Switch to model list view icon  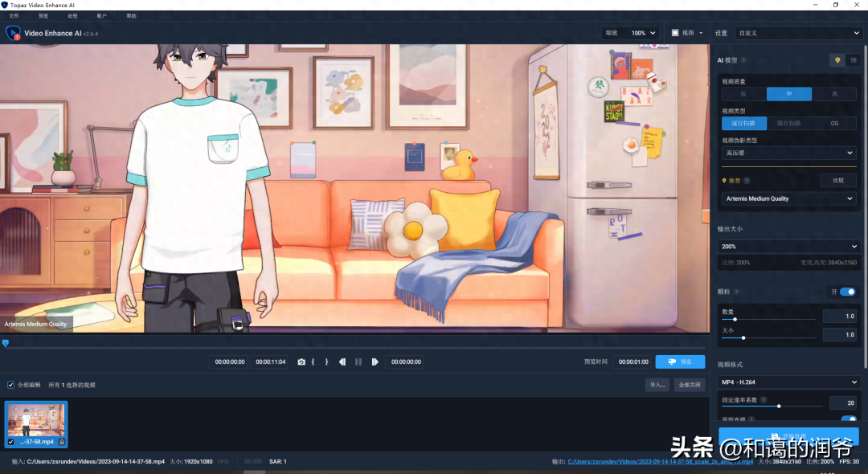pos(853,60)
